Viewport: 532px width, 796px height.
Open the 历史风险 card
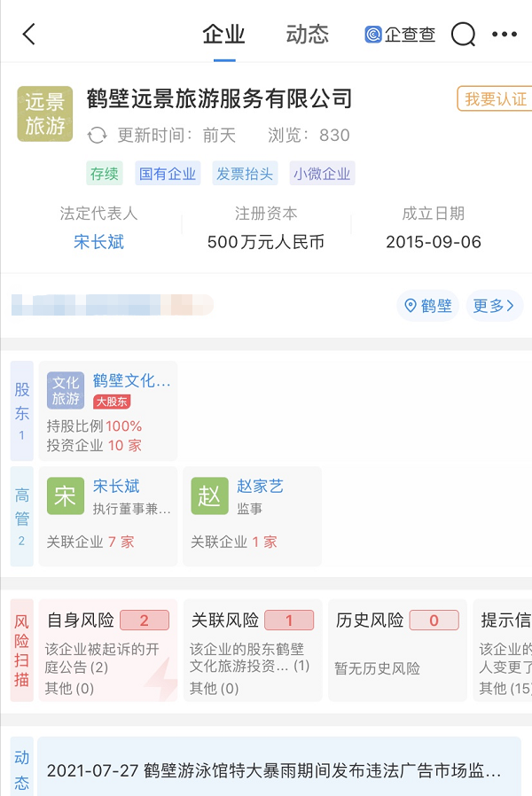click(397, 651)
